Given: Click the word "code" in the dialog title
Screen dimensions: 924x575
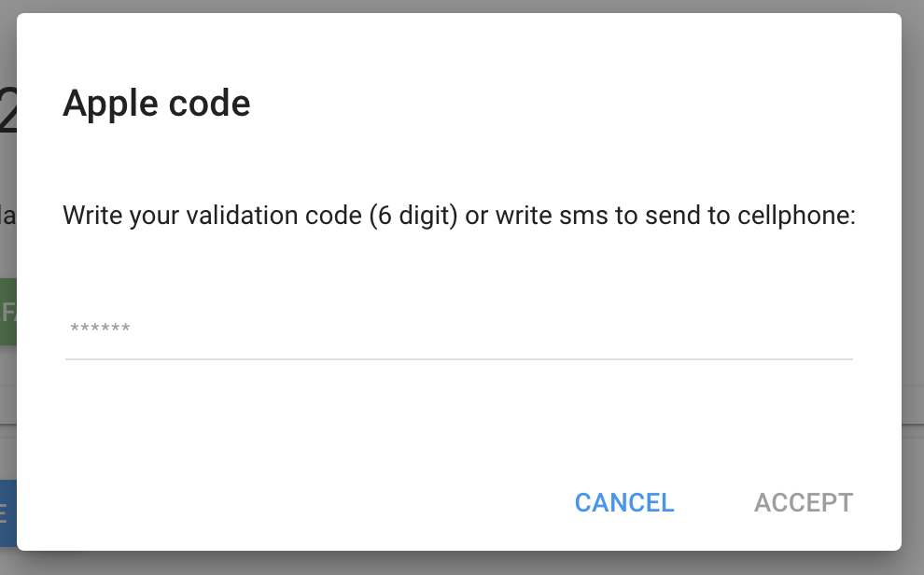Looking at the screenshot, I should pos(209,103).
